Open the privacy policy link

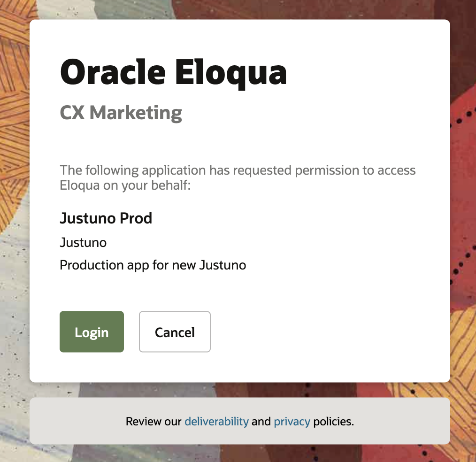pyautogui.click(x=292, y=421)
